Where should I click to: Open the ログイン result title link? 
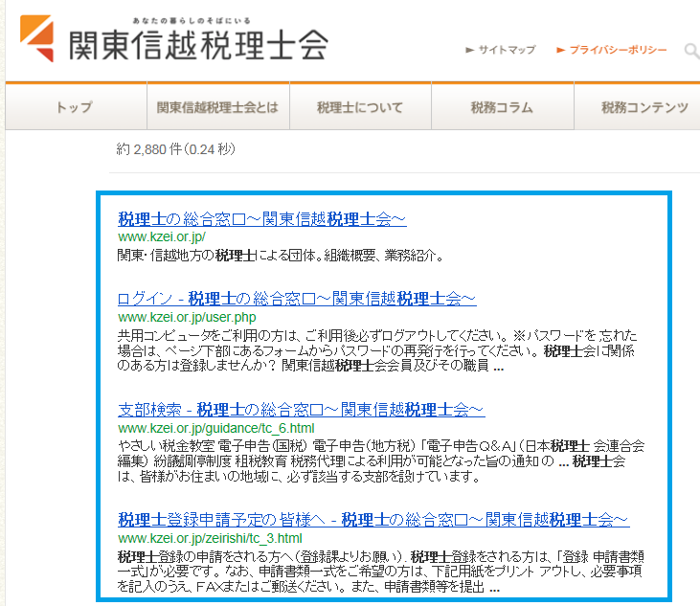[297, 299]
